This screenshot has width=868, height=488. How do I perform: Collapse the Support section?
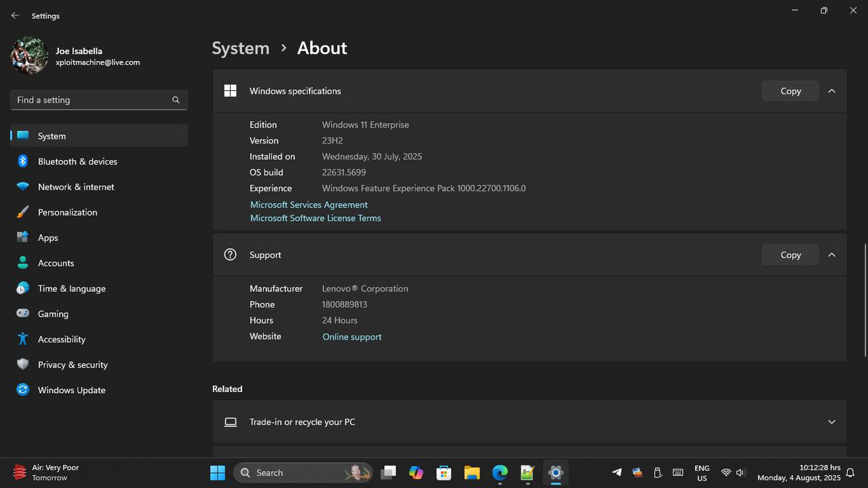tap(831, 255)
